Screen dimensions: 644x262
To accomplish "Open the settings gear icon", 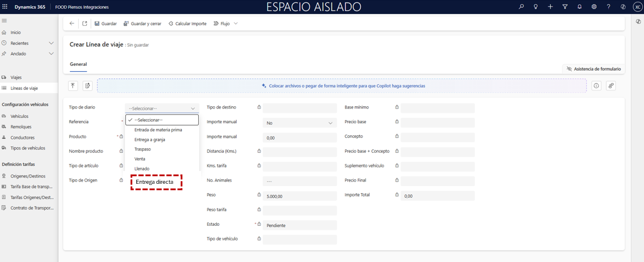I will 594,6.
